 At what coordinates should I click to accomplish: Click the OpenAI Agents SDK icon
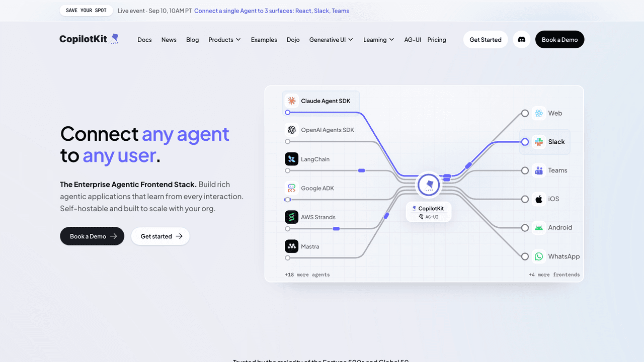pyautogui.click(x=291, y=130)
